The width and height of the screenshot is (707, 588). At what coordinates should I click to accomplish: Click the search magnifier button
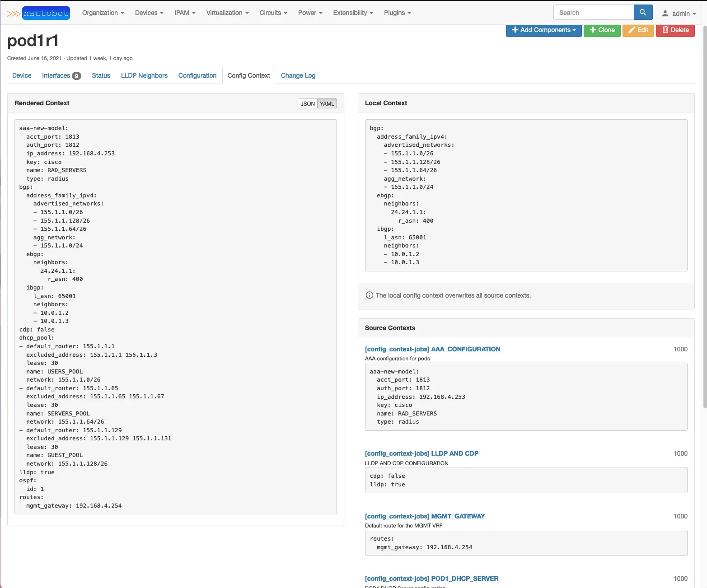pyautogui.click(x=642, y=13)
